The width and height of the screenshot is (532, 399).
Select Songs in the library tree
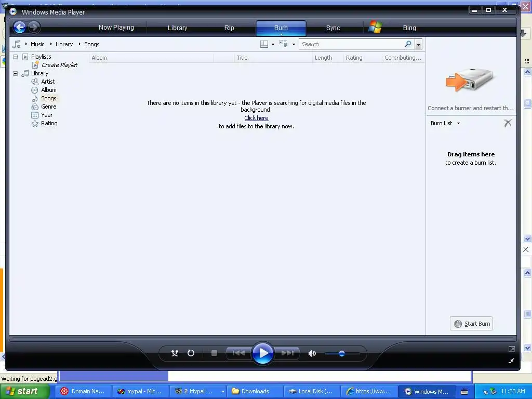coord(48,98)
